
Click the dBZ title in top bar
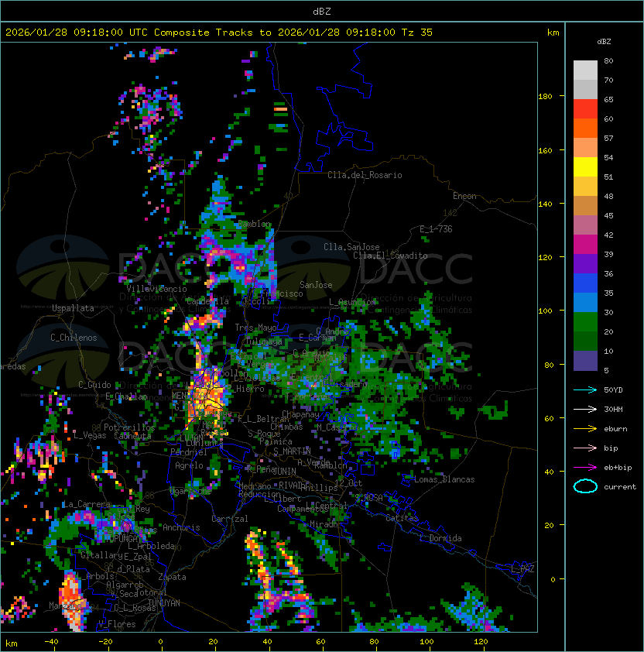322,11
